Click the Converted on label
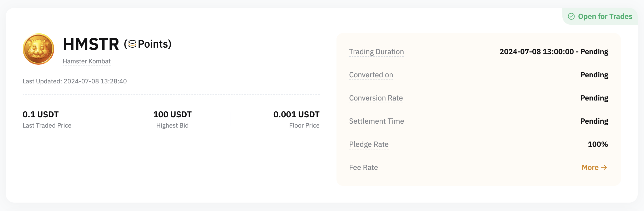The height and width of the screenshot is (211, 644). 371,75
